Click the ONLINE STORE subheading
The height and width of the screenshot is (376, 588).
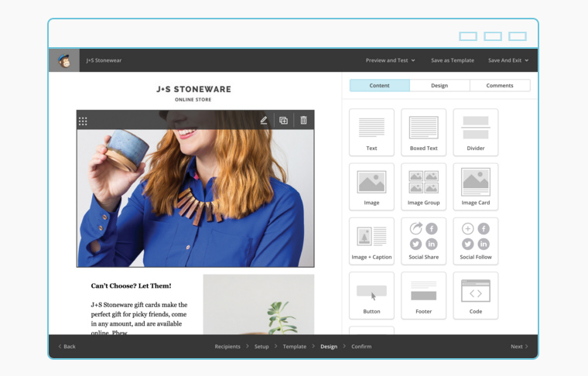193,100
